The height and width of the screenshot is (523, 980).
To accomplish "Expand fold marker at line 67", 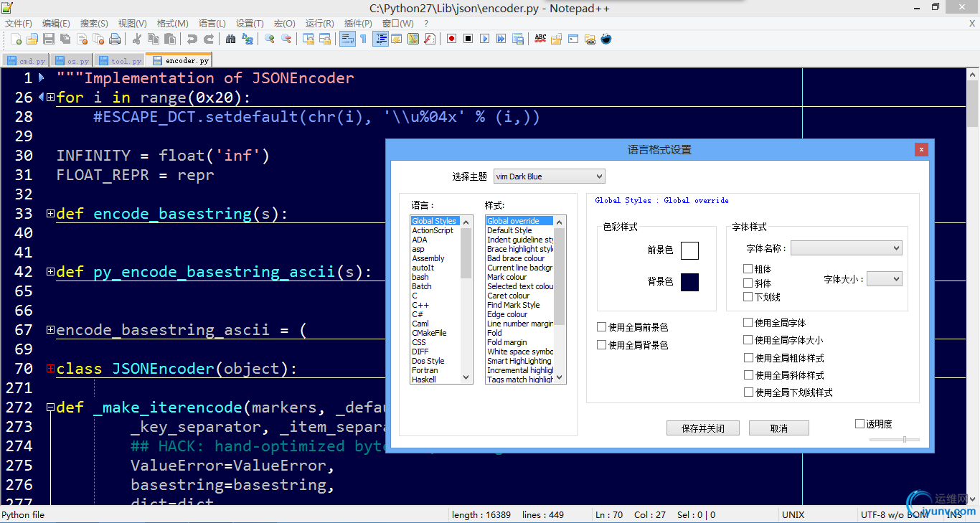I will coord(50,329).
